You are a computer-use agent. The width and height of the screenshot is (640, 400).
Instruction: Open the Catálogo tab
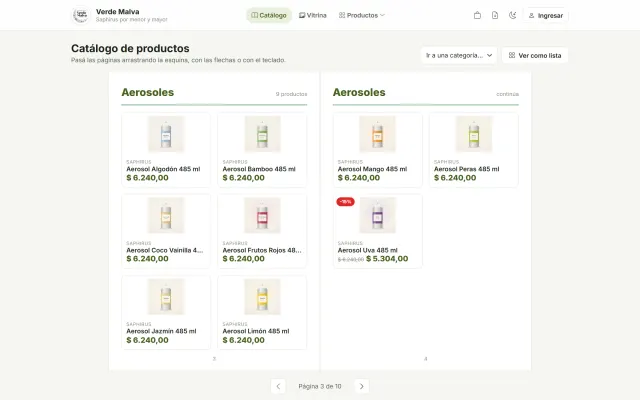(x=269, y=16)
